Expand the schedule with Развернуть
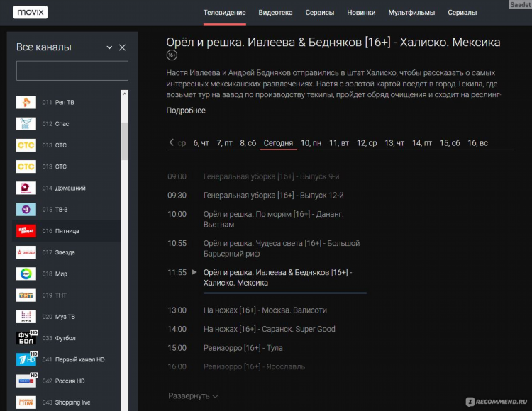Image resolution: width=532 pixels, height=411 pixels. 193,395
